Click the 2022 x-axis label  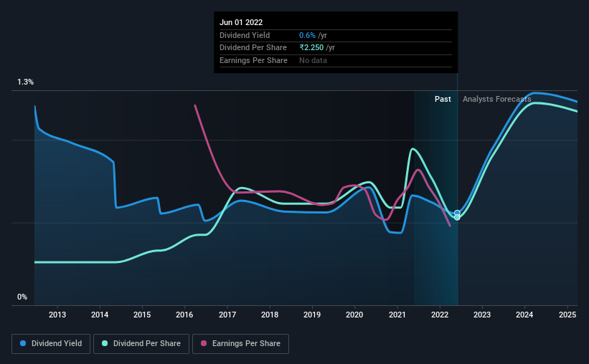coord(440,315)
